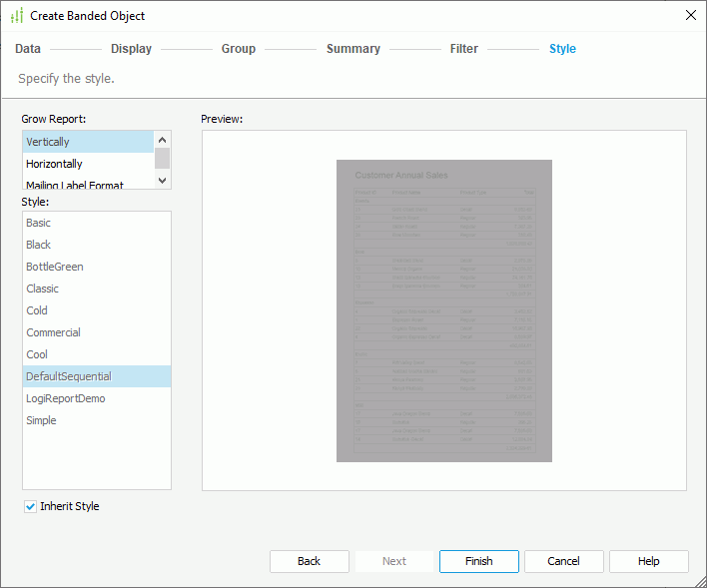Close the Create Banded Object dialog
The width and height of the screenshot is (707, 588).
click(x=690, y=15)
